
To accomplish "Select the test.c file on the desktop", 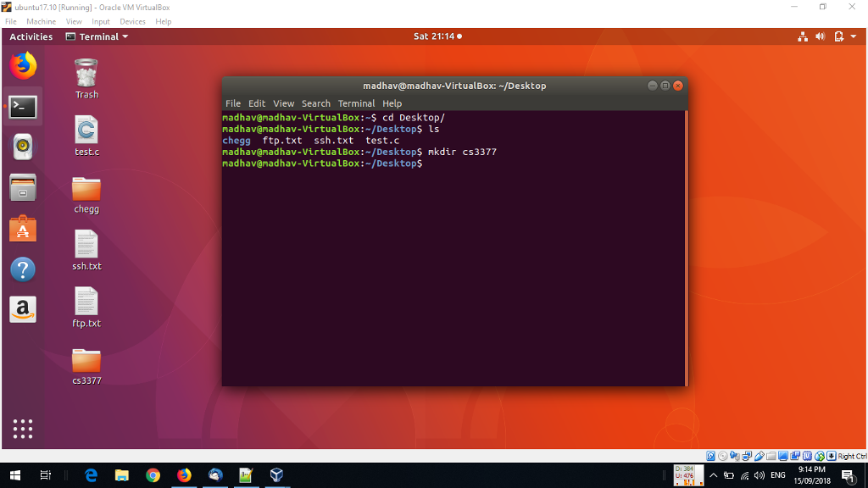I will [x=86, y=136].
